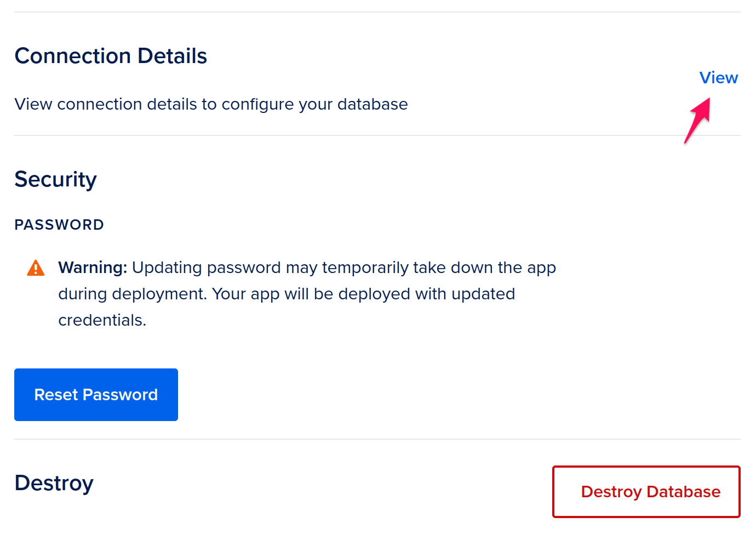756x534 pixels.
Task: Click the divider line above Security heading
Action: pyautogui.click(x=377, y=135)
